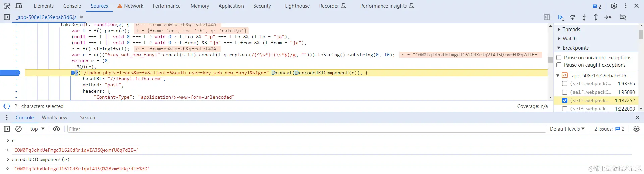
Task: Click the Step button in debugger toolbar
Action: tap(608, 17)
